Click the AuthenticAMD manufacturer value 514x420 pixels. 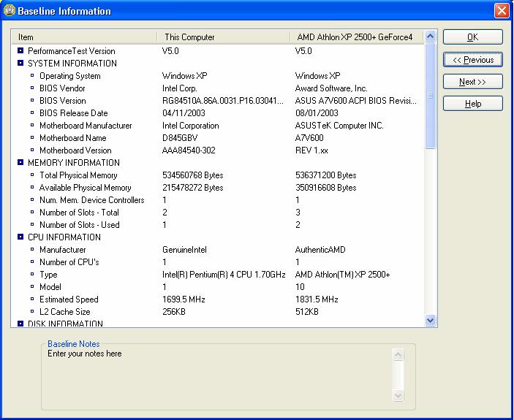[x=320, y=250]
